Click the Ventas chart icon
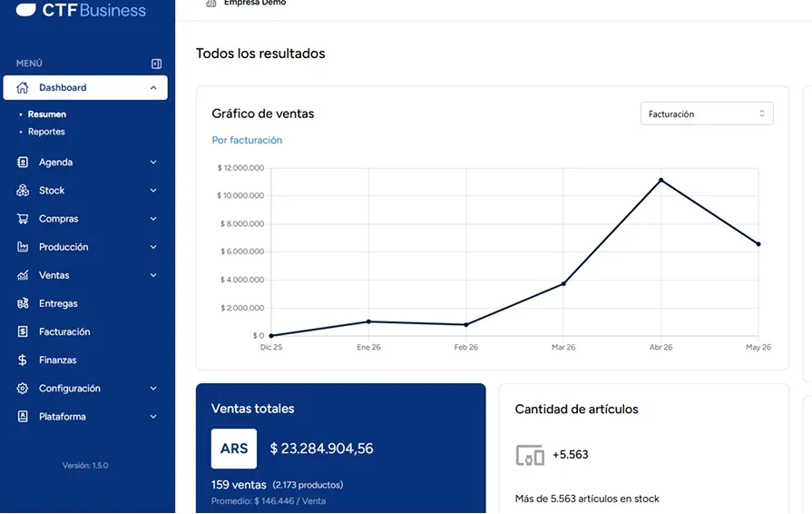The height and width of the screenshot is (514, 812). pos(23,275)
